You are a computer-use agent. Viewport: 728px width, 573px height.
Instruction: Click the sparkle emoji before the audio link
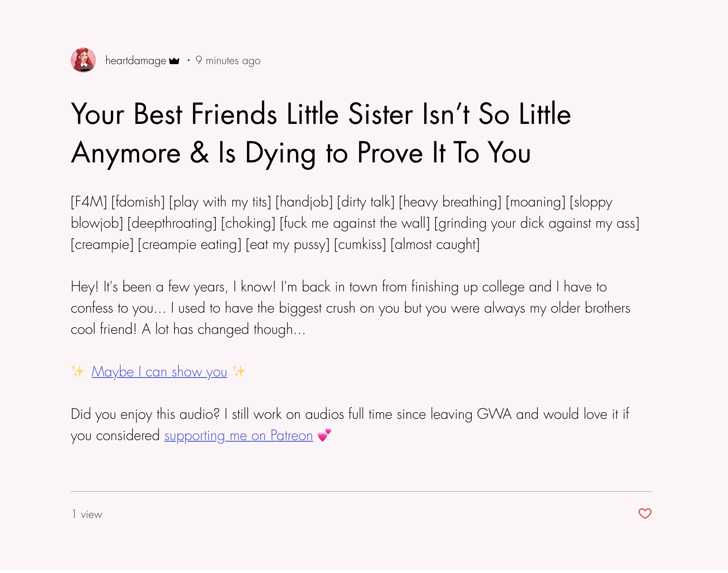pyautogui.click(x=78, y=371)
